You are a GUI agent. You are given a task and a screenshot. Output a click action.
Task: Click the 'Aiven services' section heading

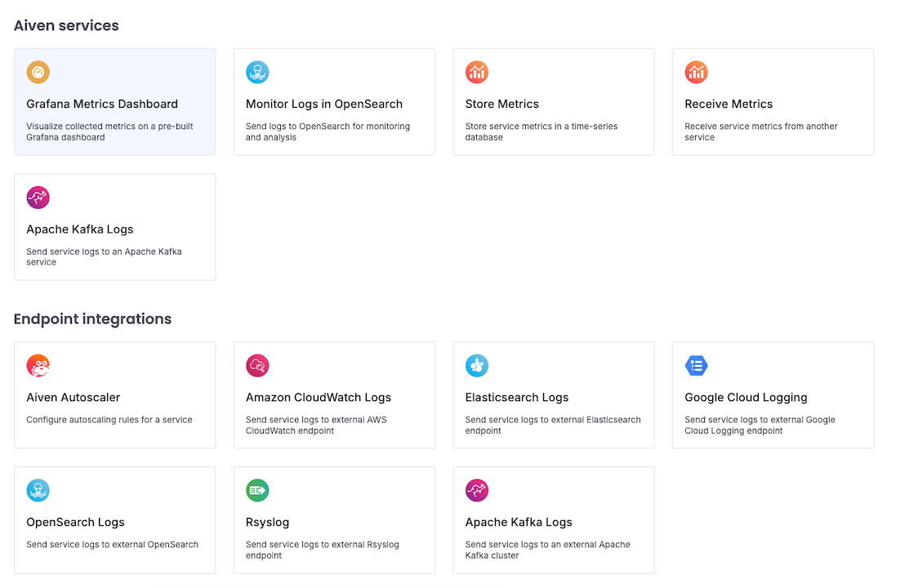[x=66, y=25]
